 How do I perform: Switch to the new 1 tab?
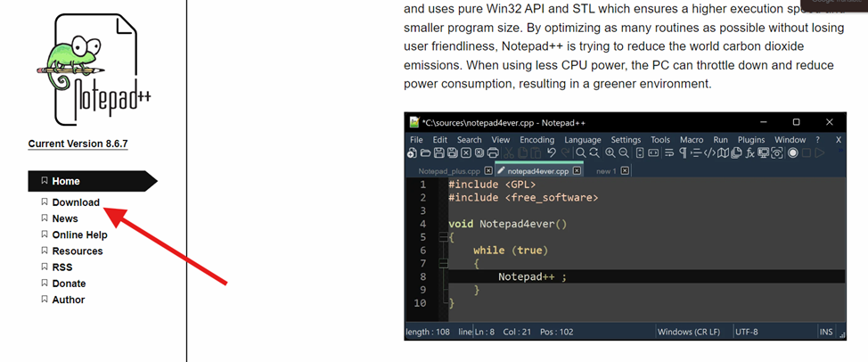pyautogui.click(x=606, y=171)
